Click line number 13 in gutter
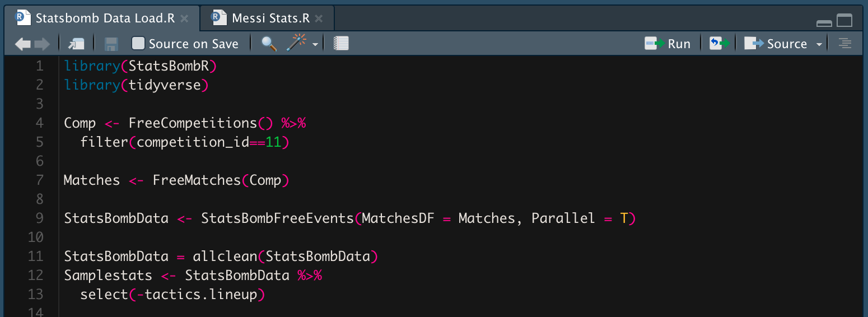 tap(35, 295)
